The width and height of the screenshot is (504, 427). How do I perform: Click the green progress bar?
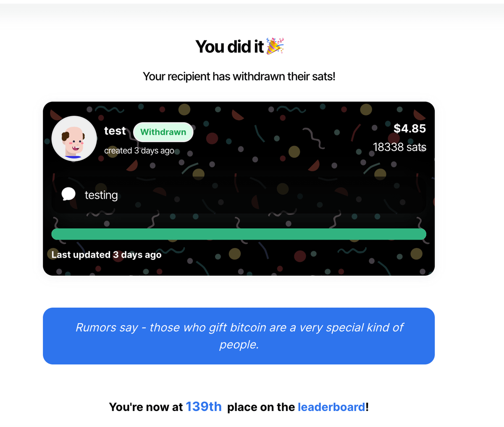coord(239,234)
